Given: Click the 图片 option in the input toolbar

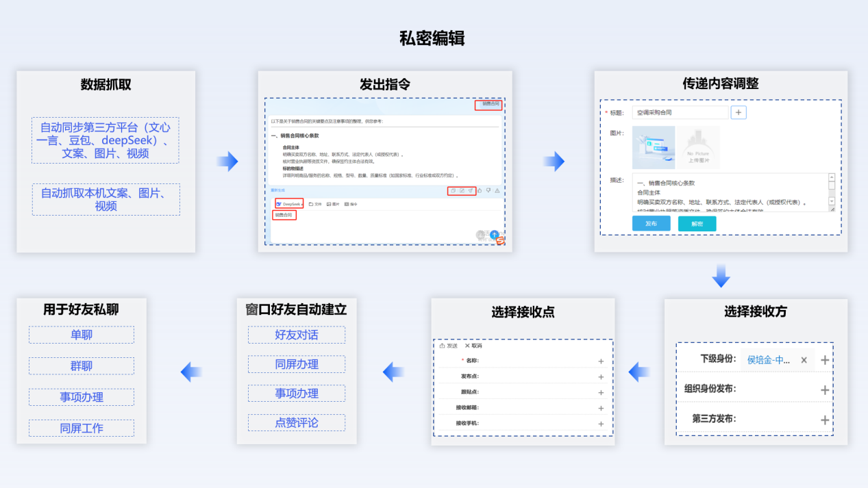Looking at the screenshot, I should 333,204.
